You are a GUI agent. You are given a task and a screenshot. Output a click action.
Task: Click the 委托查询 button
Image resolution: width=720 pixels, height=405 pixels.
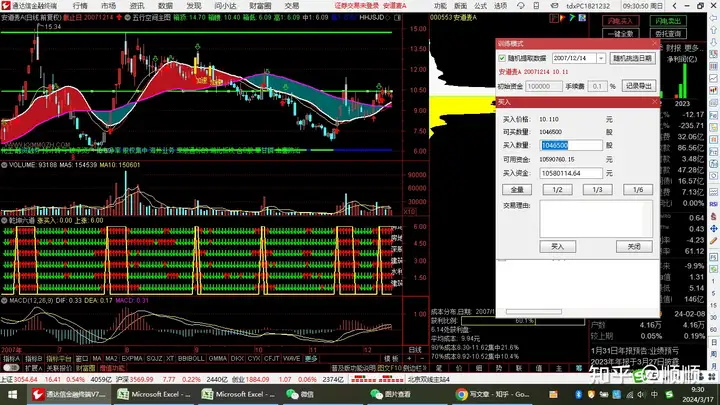coord(668,34)
